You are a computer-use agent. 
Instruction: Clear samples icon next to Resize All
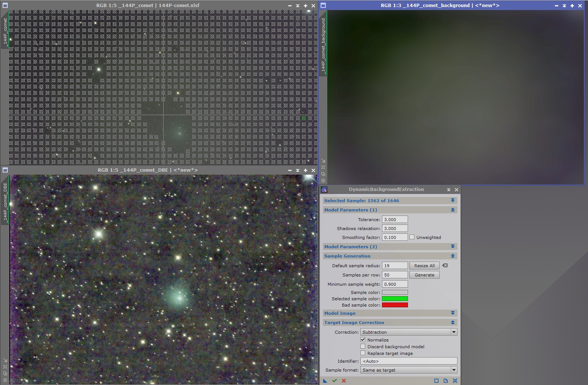tap(445, 265)
